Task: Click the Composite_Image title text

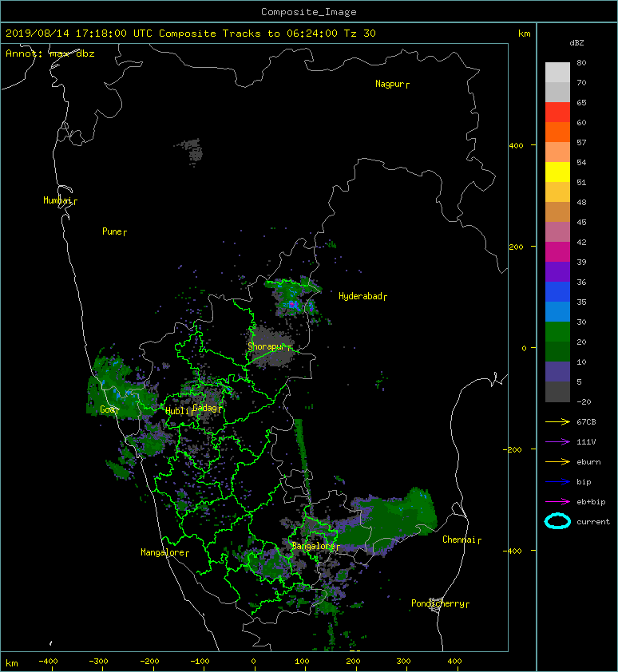Action: [x=309, y=12]
